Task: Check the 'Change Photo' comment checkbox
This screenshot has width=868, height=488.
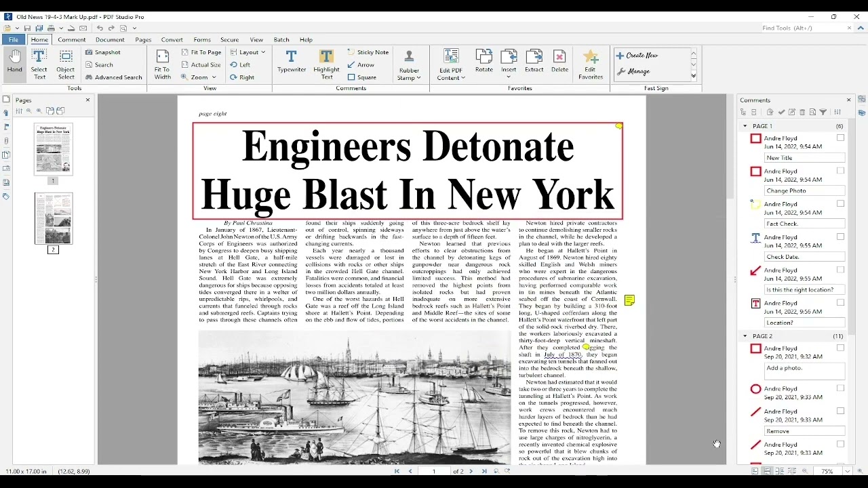Action: pos(840,171)
